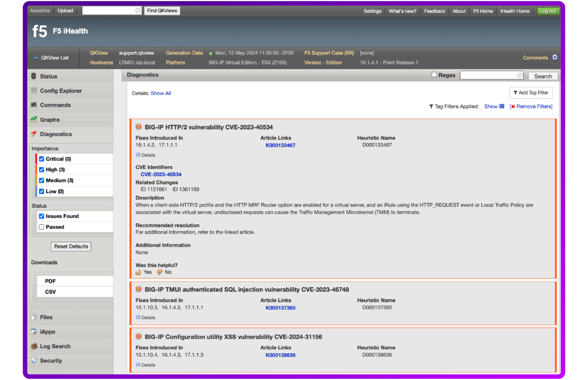
Task: Click alert icon for Configuration utility XSS vulnerability
Action: (x=139, y=336)
